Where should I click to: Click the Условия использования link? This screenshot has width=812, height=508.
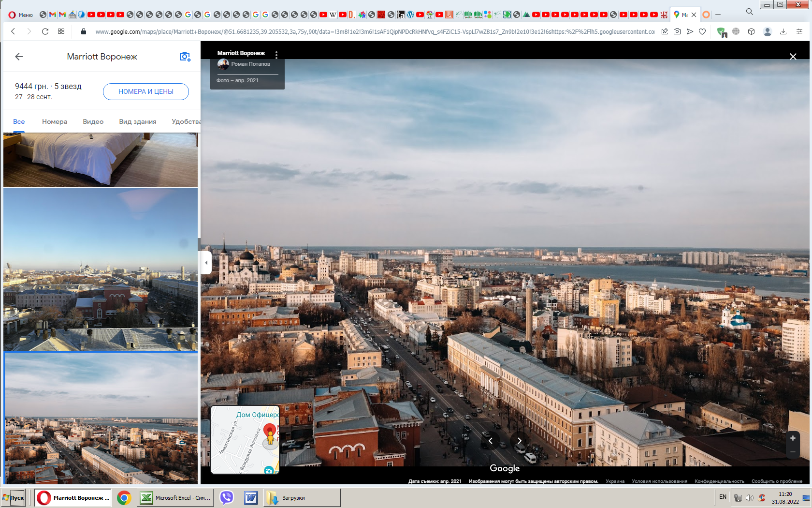click(659, 481)
